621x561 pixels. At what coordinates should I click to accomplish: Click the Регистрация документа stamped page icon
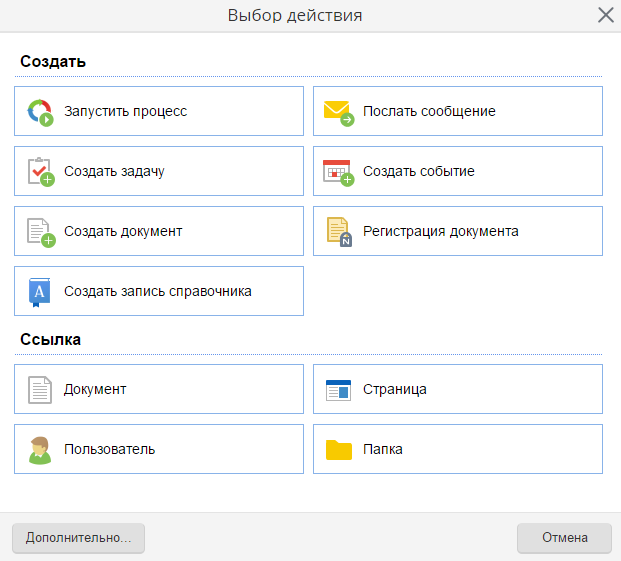tap(339, 232)
